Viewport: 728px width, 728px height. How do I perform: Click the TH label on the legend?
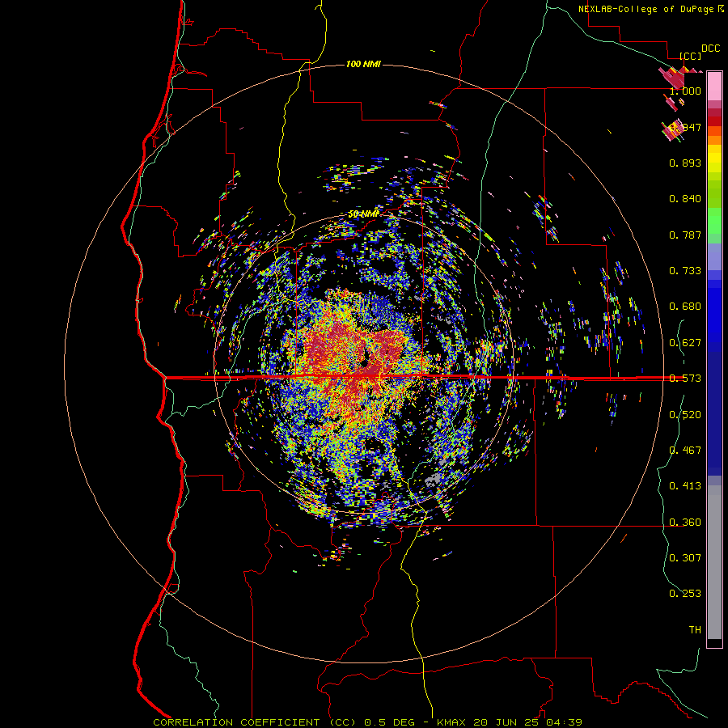pyautogui.click(x=695, y=630)
